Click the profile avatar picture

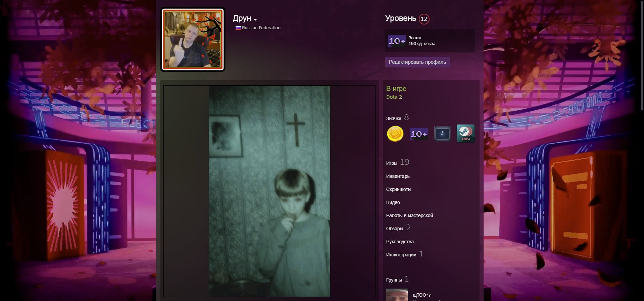tap(193, 40)
